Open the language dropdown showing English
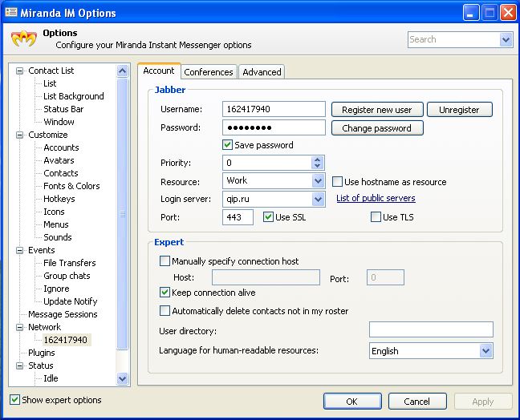Image resolution: width=520 pixels, height=420 pixels. pyautogui.click(x=485, y=351)
